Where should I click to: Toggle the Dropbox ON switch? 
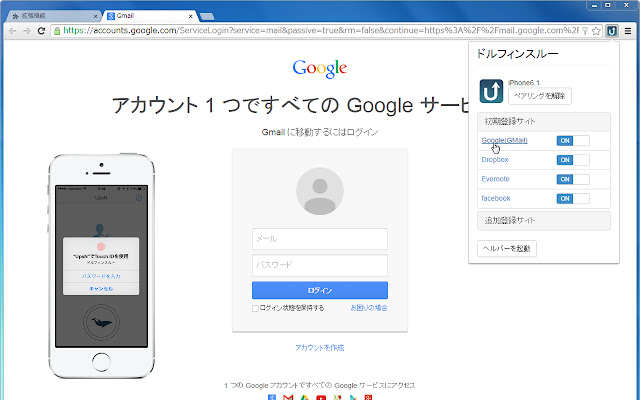(573, 160)
